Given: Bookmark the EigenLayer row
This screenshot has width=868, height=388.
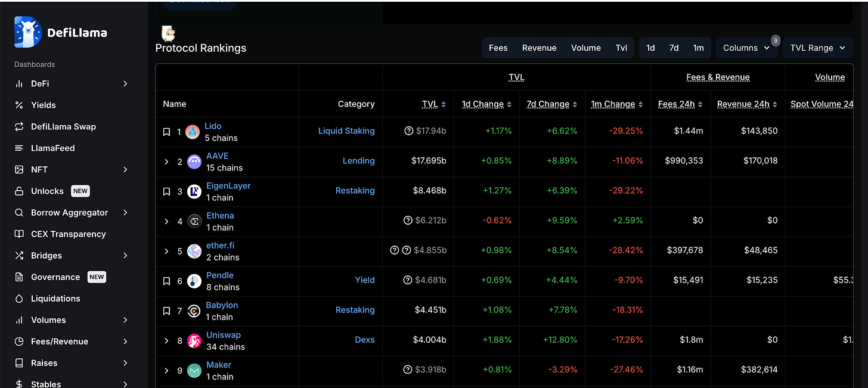Looking at the screenshot, I should pyautogui.click(x=167, y=192).
